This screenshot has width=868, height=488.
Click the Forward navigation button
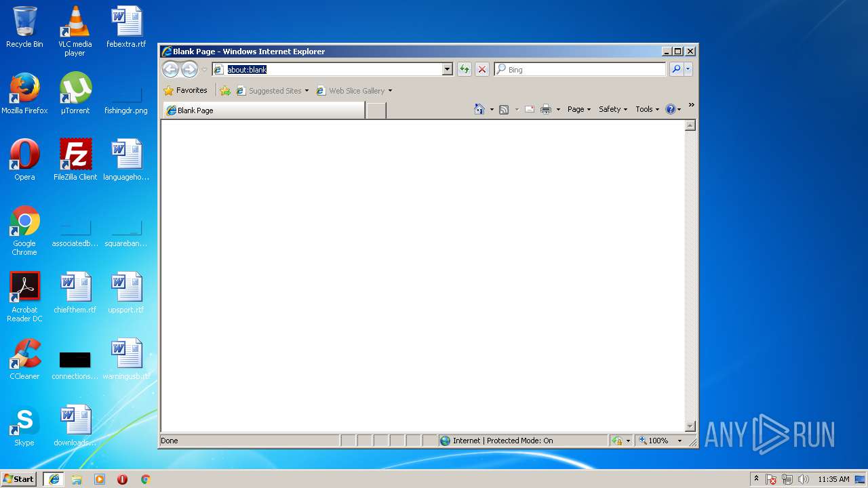[x=189, y=69]
